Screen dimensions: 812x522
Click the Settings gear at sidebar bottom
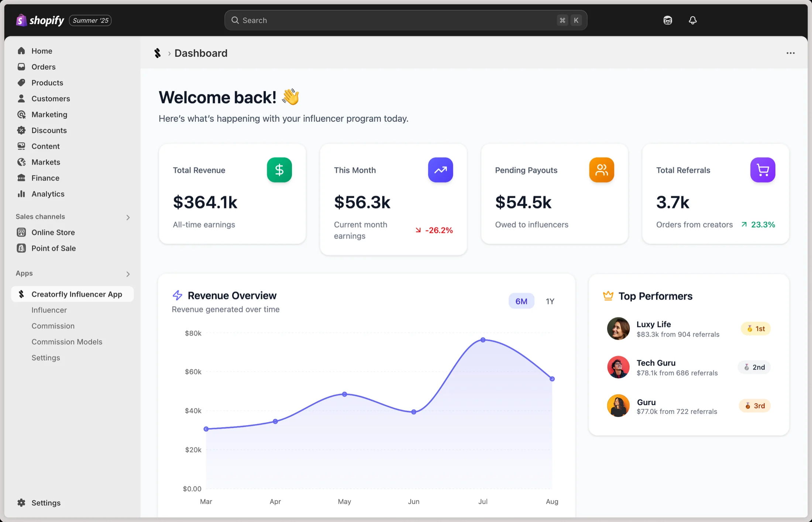point(21,503)
